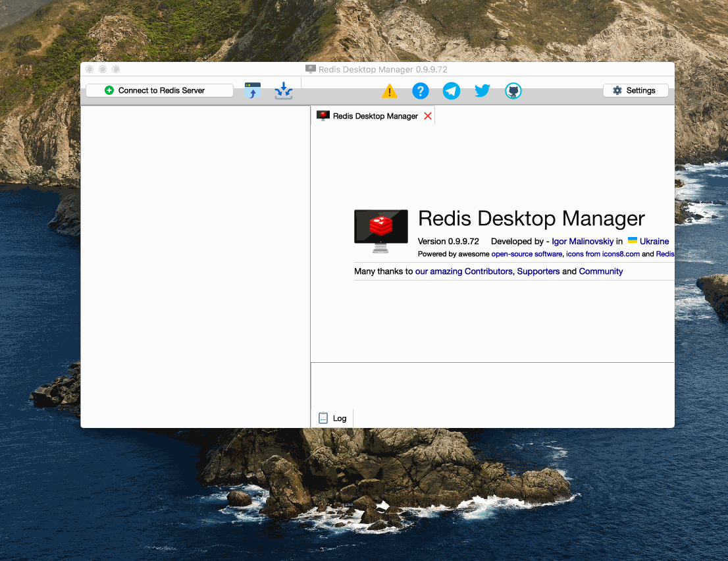
Task: Click the Ukraine flag icon
Action: point(633,240)
